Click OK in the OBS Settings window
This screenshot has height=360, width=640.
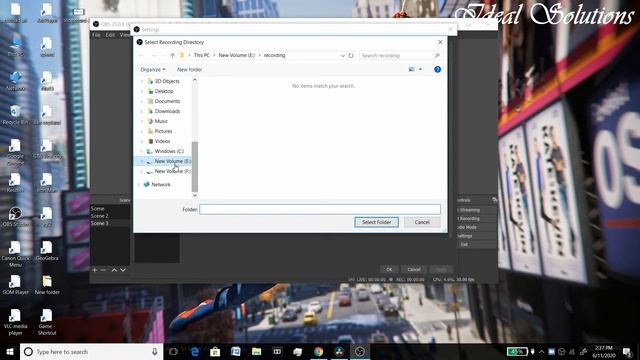click(389, 269)
